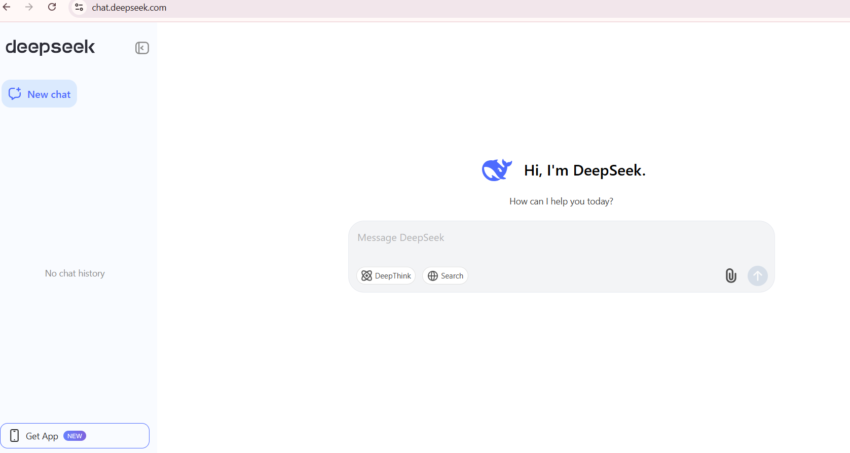Click the blue DeepSeek whale icon
850x453 pixels.
pos(497,170)
